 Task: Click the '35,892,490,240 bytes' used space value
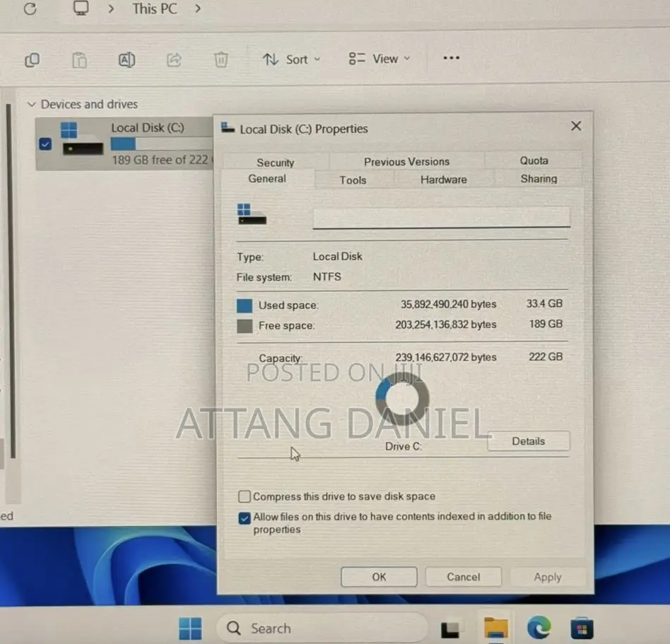(x=448, y=304)
